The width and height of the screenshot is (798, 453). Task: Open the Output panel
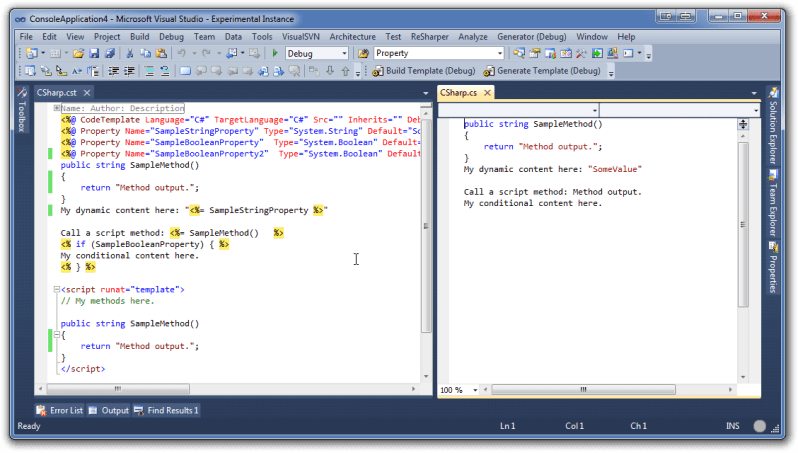(x=109, y=410)
